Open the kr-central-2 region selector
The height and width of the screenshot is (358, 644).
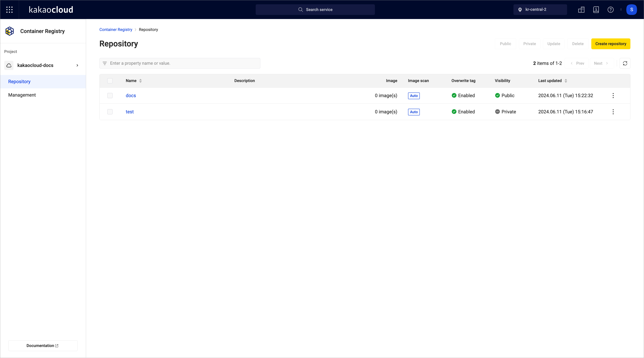point(540,10)
